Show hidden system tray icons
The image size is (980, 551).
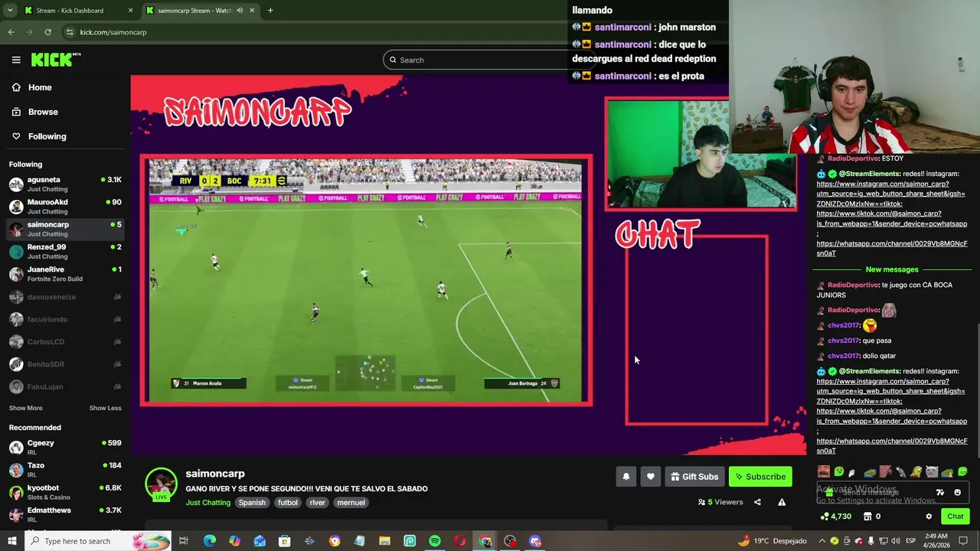point(822,541)
